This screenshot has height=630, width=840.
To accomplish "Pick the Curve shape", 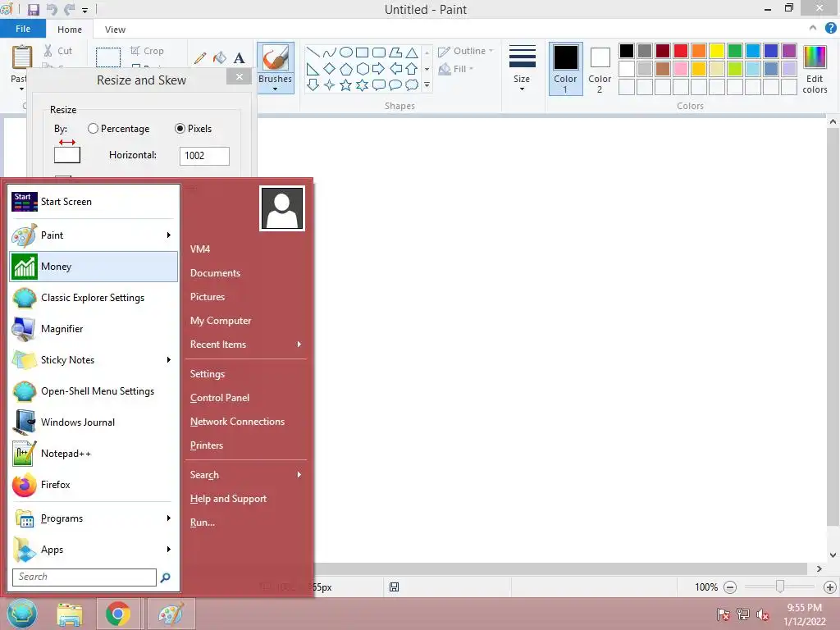I will click(330, 52).
